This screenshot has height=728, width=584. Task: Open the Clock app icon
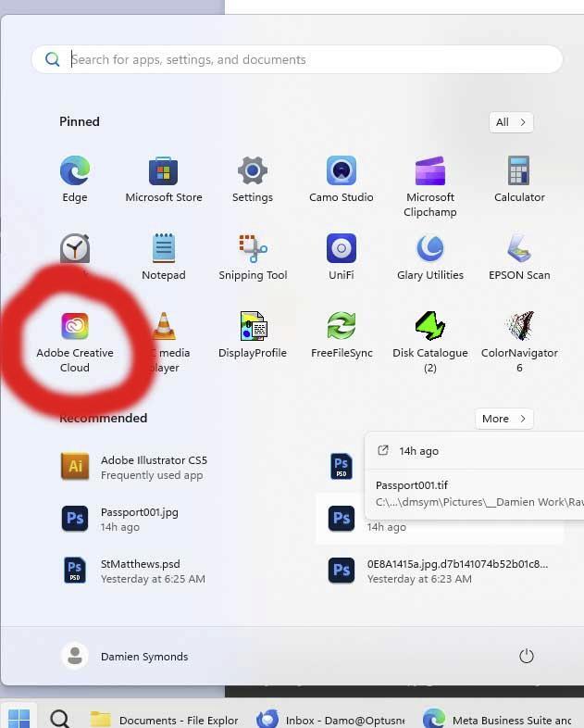[75, 249]
